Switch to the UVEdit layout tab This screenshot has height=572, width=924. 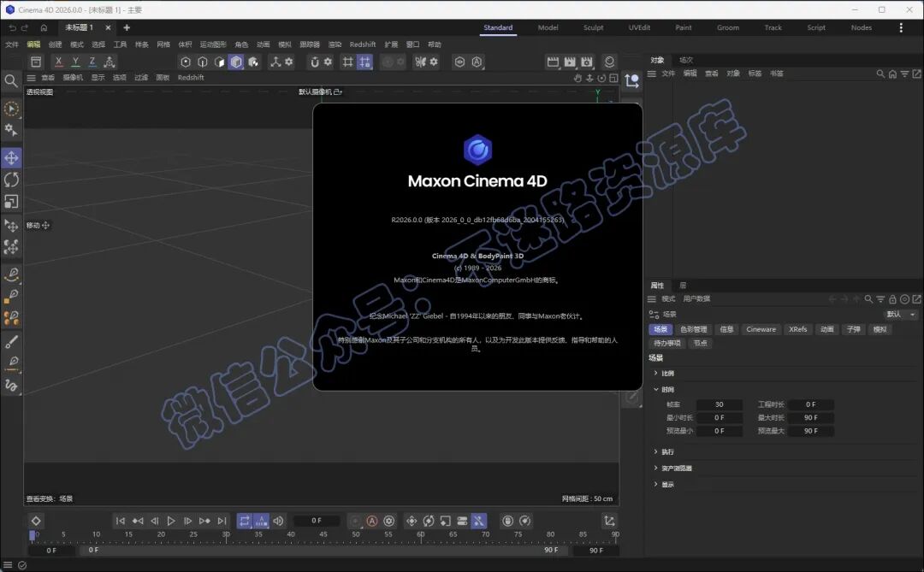[x=639, y=27]
